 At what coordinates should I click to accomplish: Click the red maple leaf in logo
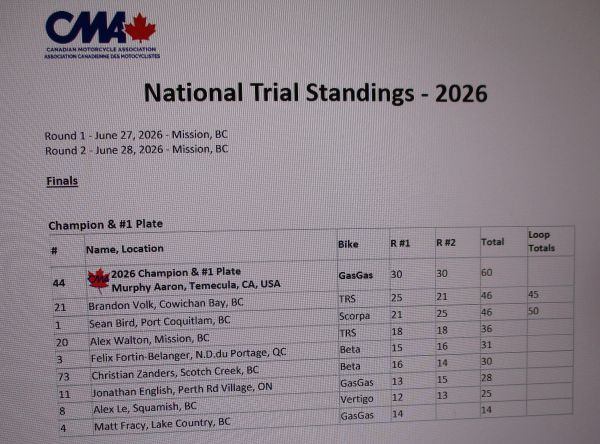(140, 28)
